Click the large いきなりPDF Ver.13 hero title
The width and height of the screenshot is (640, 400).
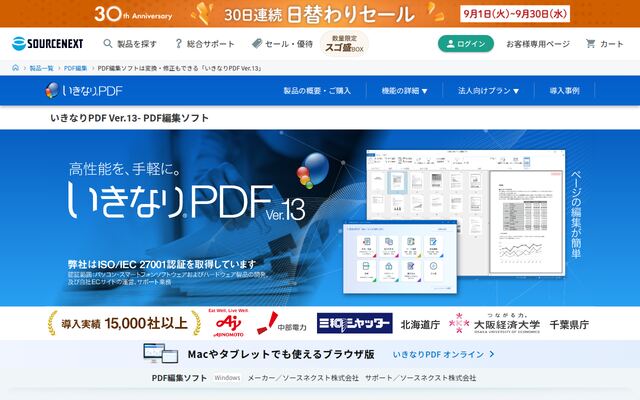(x=187, y=202)
